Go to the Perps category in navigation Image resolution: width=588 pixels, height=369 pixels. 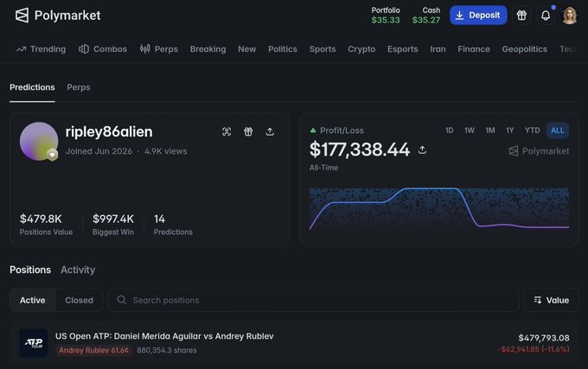coord(158,49)
